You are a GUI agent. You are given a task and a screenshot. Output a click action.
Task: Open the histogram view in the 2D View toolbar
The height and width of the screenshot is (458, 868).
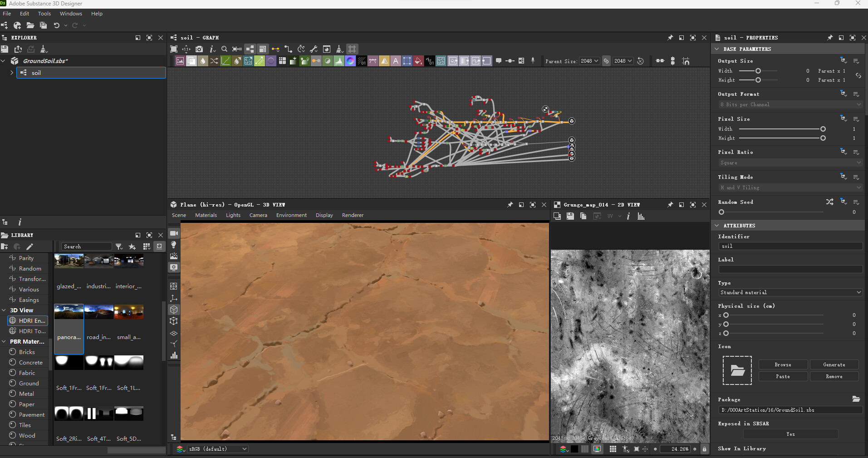coord(641,216)
